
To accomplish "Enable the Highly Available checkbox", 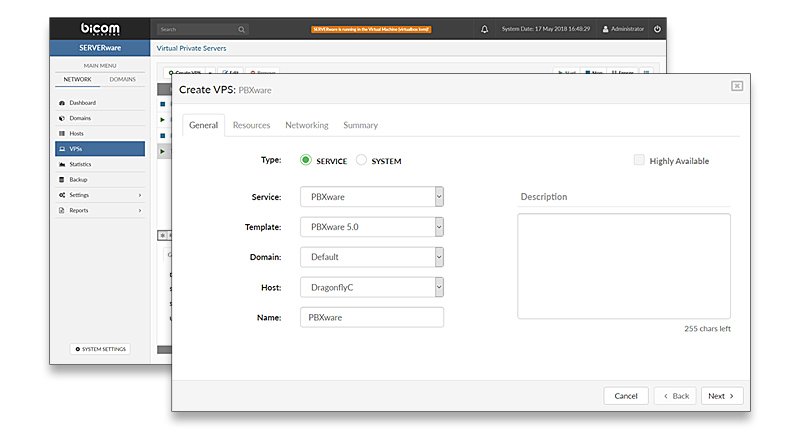I will click(x=639, y=160).
